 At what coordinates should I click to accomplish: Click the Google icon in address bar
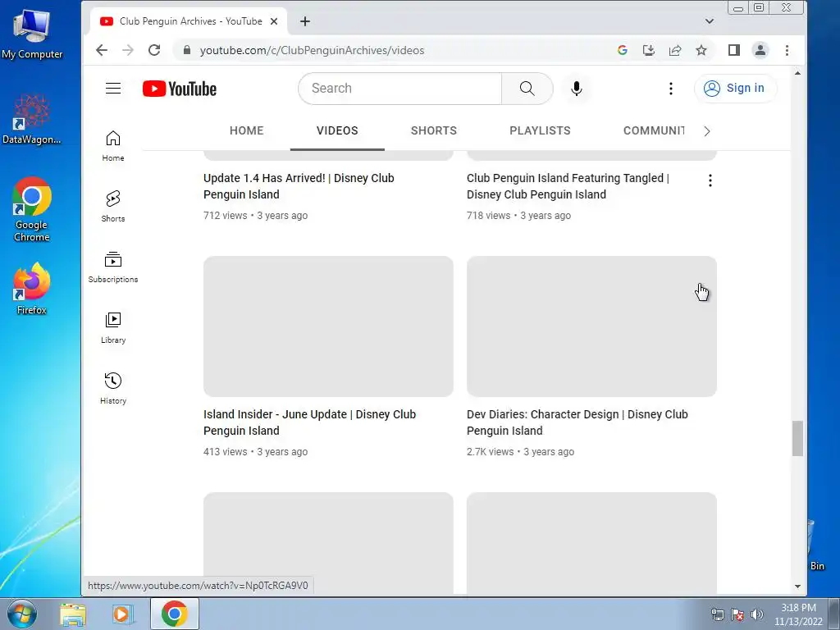coord(622,50)
